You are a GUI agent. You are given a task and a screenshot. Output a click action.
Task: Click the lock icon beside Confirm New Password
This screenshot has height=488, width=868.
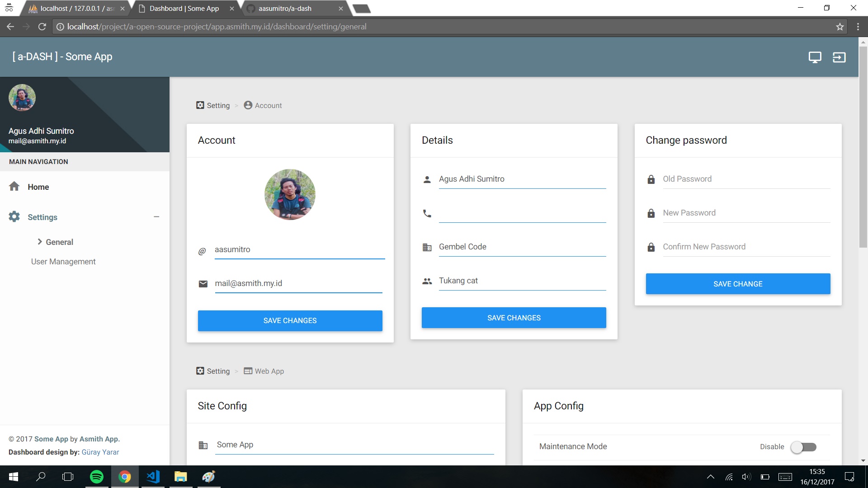click(x=651, y=247)
